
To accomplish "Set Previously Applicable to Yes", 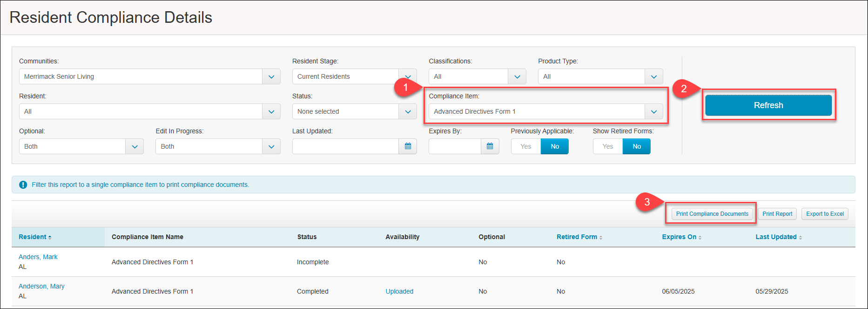I will pos(526,146).
